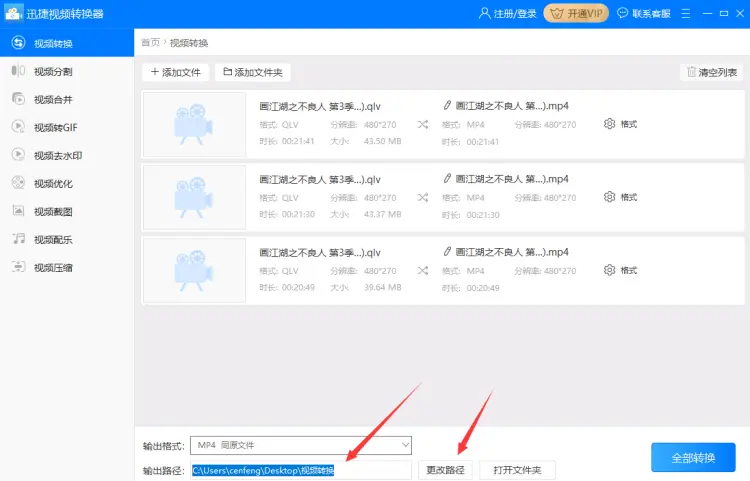Select the thumbnail of the 43.37 MB video
This screenshot has height=481, width=750.
click(x=194, y=197)
